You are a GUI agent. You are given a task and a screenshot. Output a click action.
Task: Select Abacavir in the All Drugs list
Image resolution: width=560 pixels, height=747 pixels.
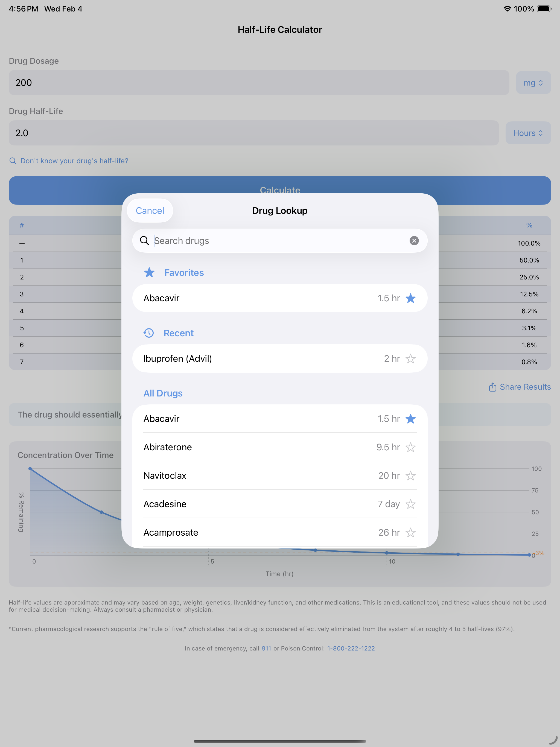point(280,419)
